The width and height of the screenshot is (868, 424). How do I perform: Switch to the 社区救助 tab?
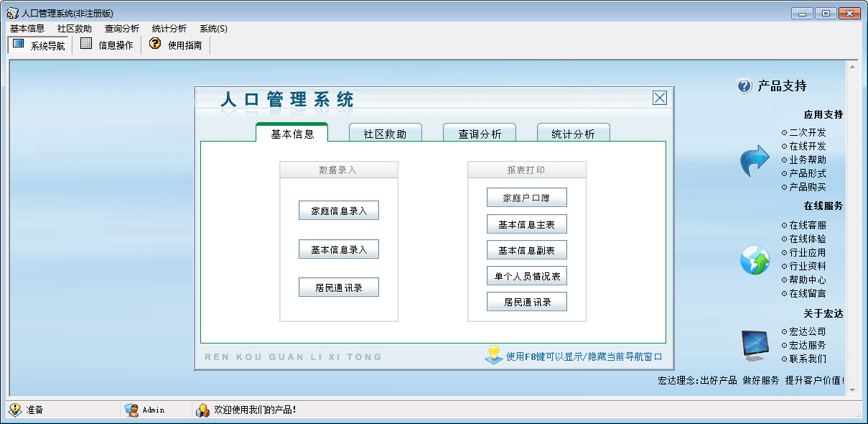[x=385, y=134]
